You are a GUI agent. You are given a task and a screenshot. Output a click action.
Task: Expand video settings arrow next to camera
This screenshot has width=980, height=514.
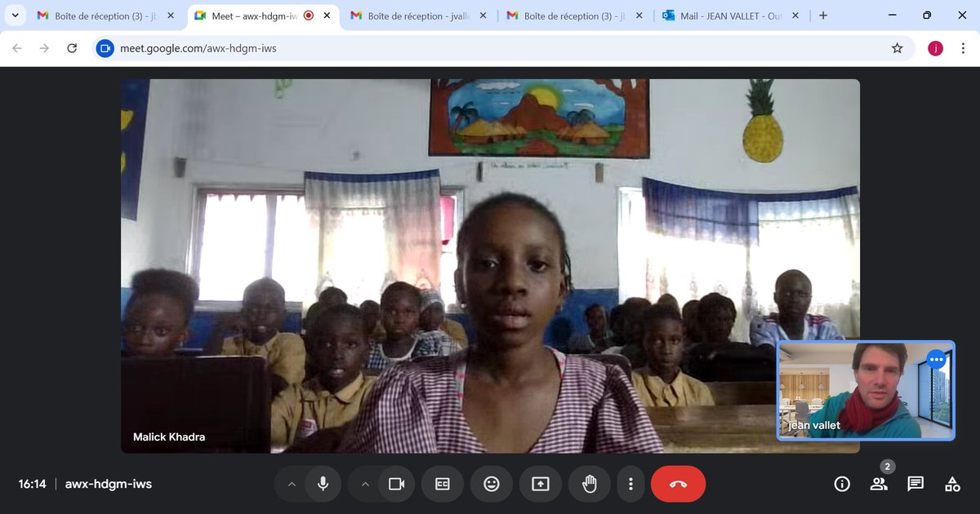(x=365, y=484)
